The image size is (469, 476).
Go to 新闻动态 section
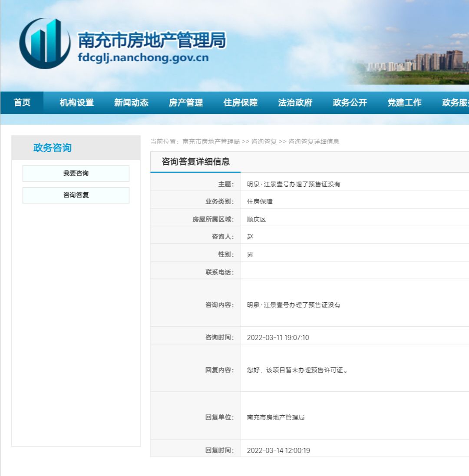point(131,102)
